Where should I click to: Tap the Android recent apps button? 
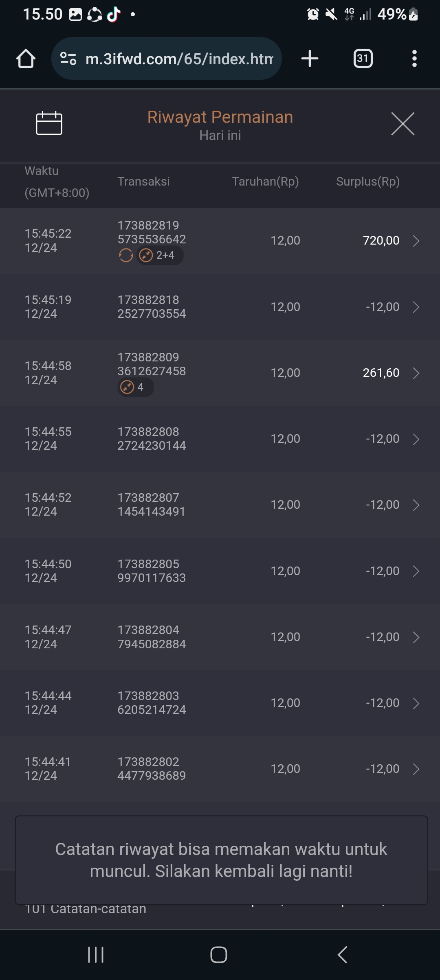(x=96, y=954)
